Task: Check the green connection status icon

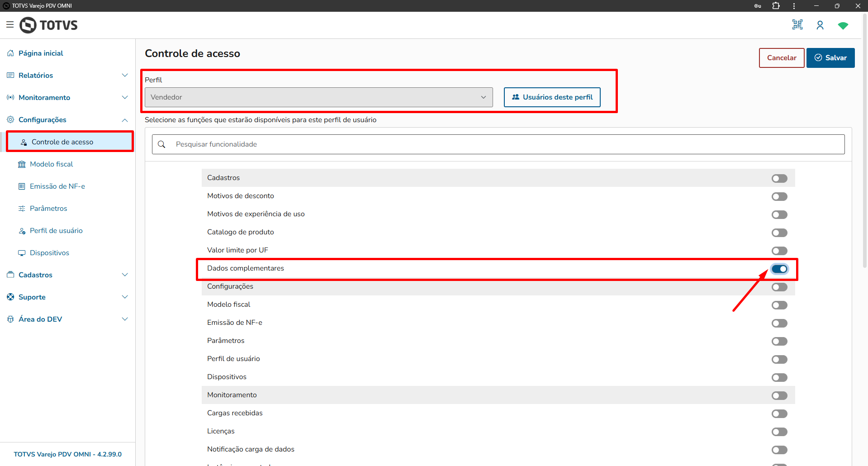Action: (843, 26)
